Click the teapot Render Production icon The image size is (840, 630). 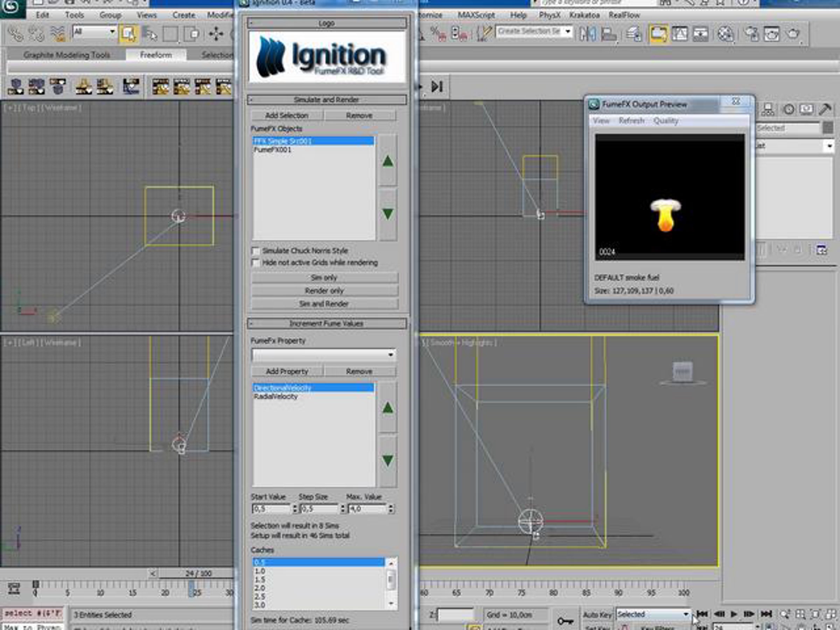(x=793, y=34)
